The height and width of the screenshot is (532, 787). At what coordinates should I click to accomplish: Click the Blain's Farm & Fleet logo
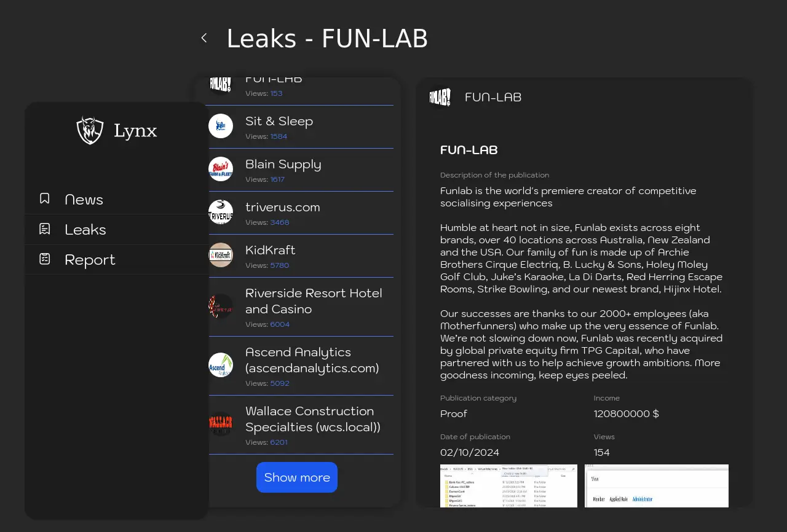coord(221,169)
